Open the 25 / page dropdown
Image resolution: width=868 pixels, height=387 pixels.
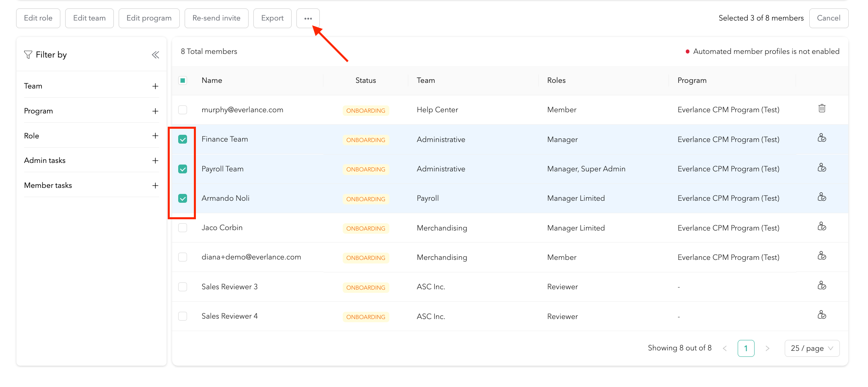(812, 348)
